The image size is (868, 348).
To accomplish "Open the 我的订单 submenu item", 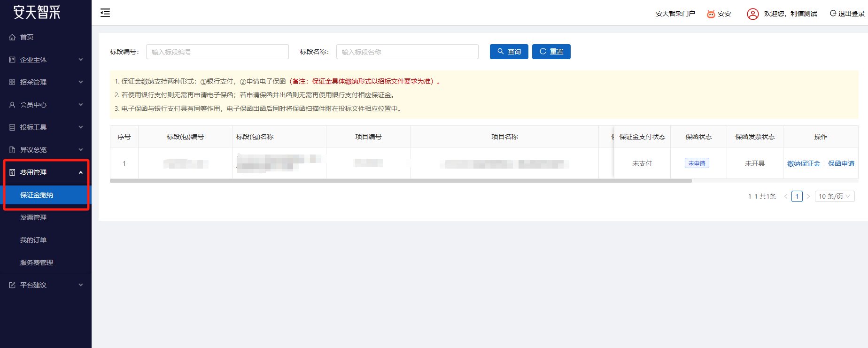I will tap(33, 240).
